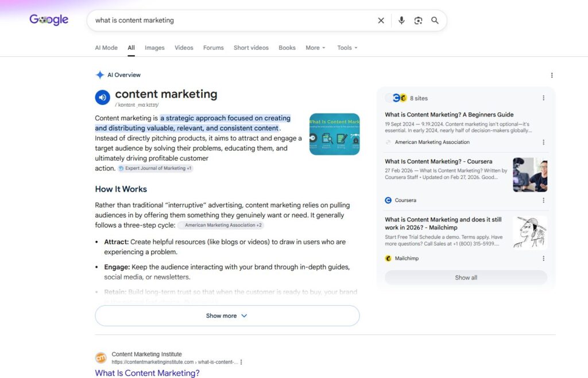Click the Content Marketing Institute site name
Screen dimensions: 588x378
point(146,354)
